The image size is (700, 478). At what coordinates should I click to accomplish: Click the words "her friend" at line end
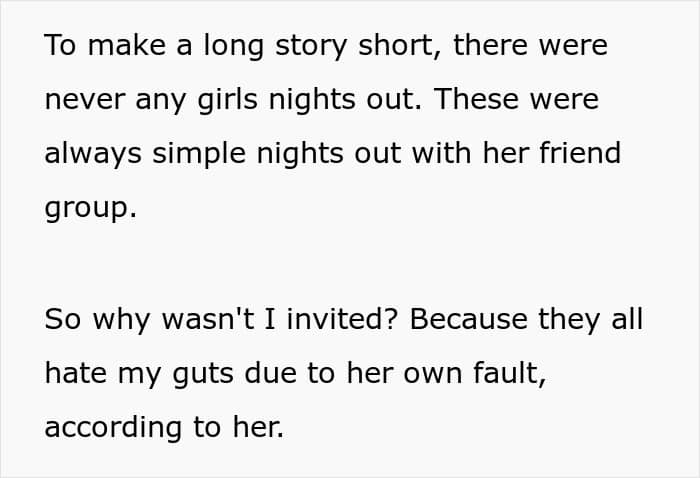pos(551,152)
